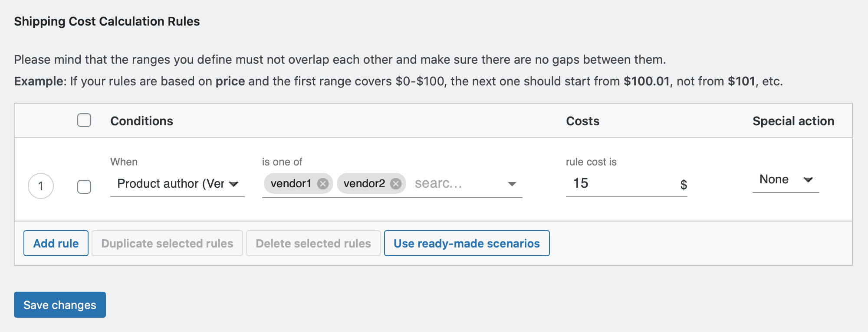Open the Product author condition dropdown arrow
The width and height of the screenshot is (868, 332).
coord(233,184)
